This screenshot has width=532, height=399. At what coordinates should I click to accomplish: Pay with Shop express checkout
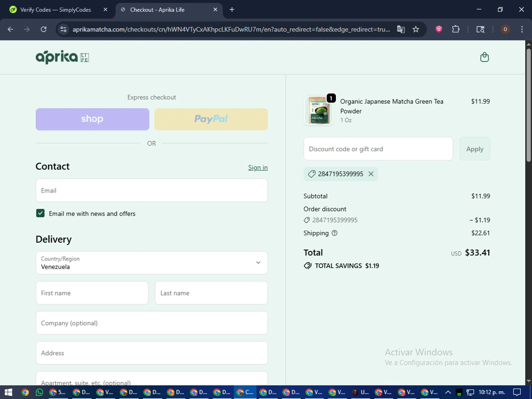pos(92,119)
